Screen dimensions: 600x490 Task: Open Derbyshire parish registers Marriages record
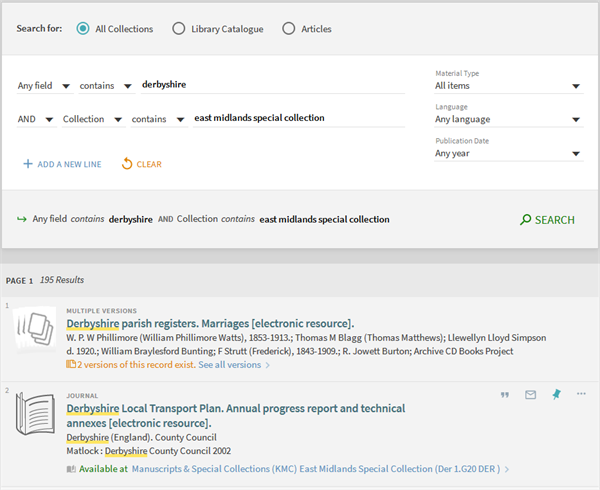coord(210,324)
